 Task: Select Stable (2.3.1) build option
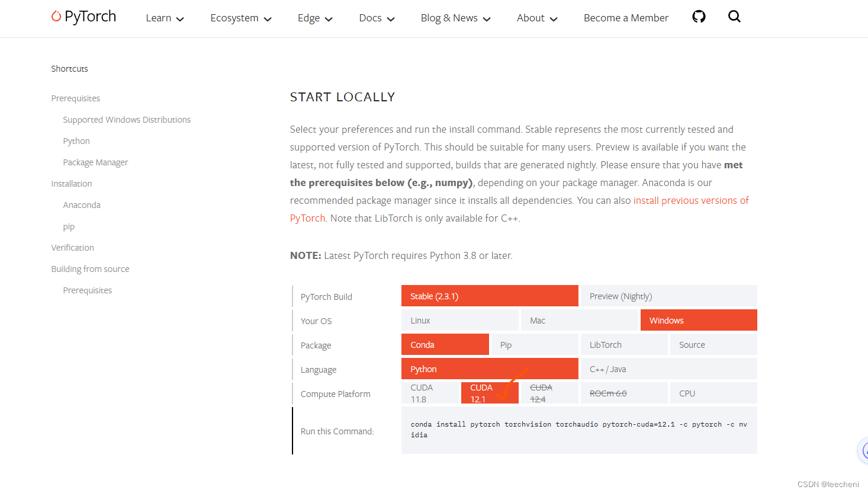click(x=490, y=296)
